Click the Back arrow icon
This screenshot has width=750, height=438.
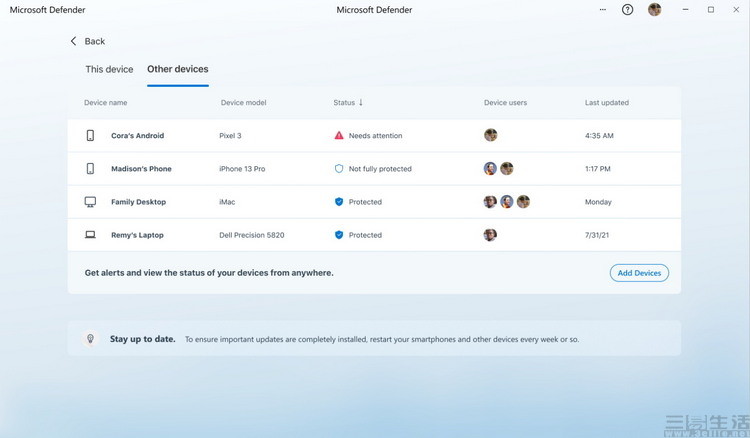(x=73, y=41)
